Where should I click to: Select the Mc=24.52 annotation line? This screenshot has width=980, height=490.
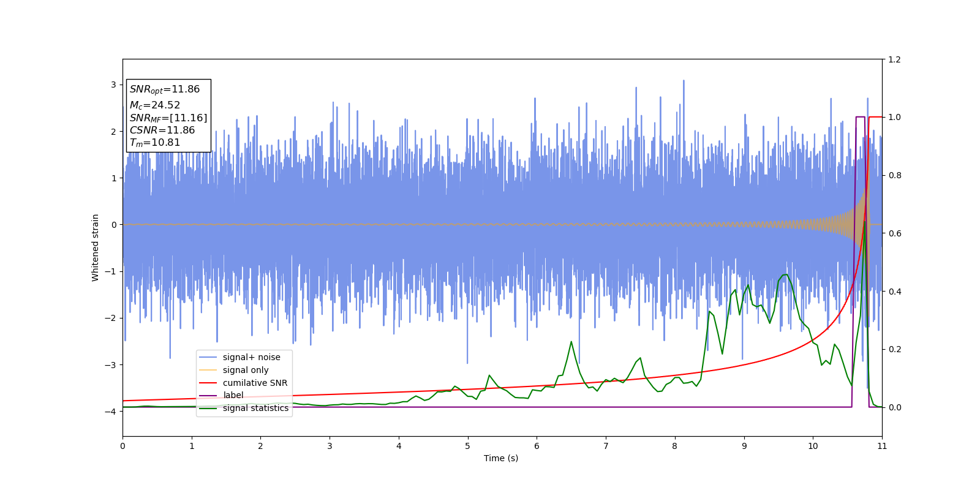click(x=155, y=105)
